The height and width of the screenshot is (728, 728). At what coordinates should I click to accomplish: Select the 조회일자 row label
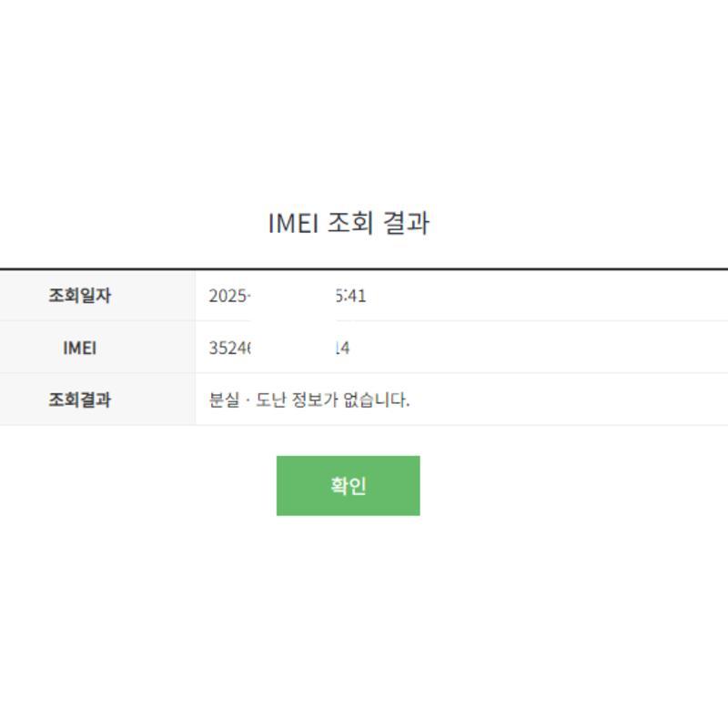[x=79, y=296]
